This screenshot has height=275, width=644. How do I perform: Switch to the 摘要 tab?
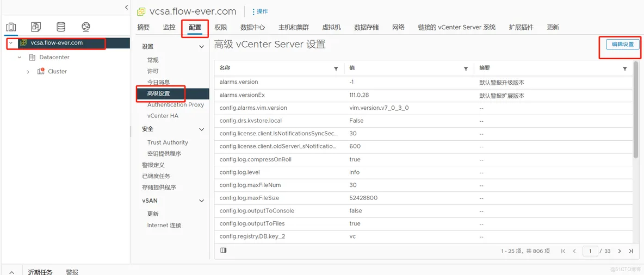tap(144, 28)
